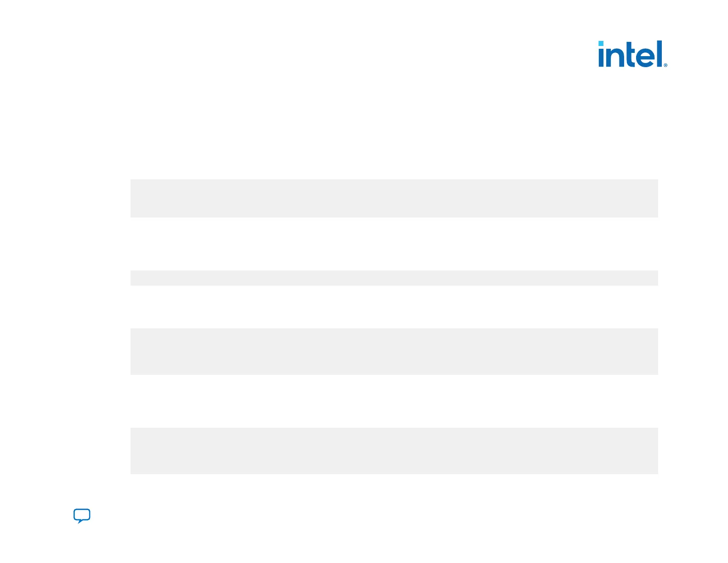
Task: Click the light-blue dot on the Intel logo
Action: 601,43
